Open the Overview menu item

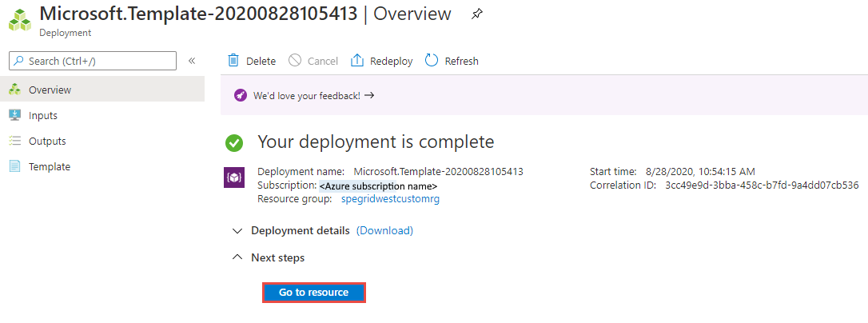(50, 90)
